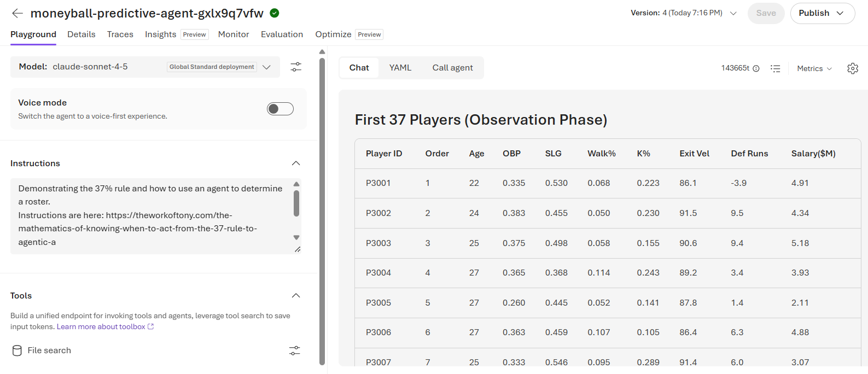Viewport: 868px width, 374px height.
Task: Click the File search database icon
Action: [x=17, y=350]
